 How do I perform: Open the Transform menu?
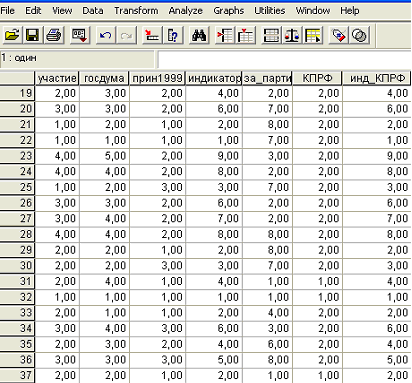click(x=136, y=11)
